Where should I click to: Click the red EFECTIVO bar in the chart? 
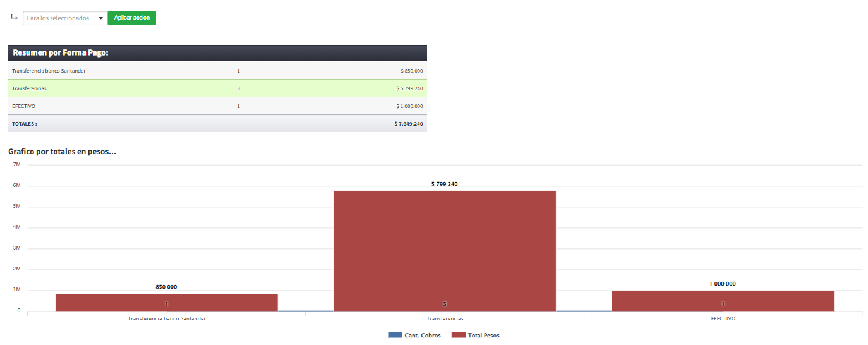click(723, 301)
